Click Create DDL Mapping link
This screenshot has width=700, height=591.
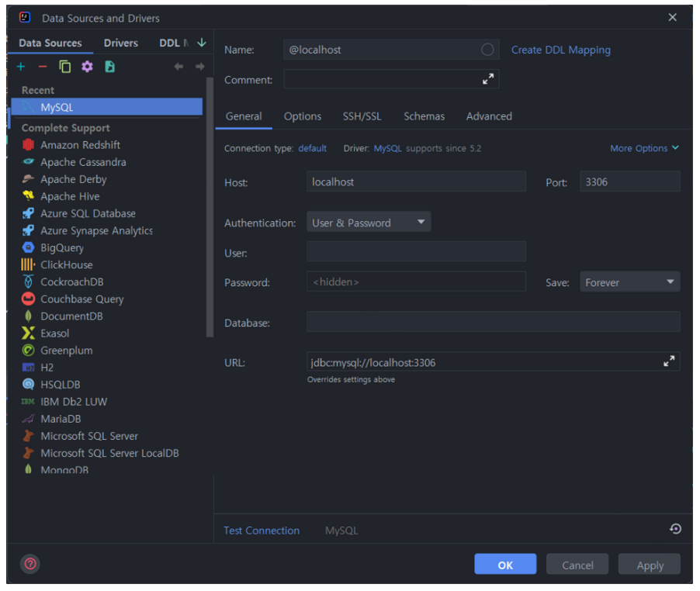561,50
